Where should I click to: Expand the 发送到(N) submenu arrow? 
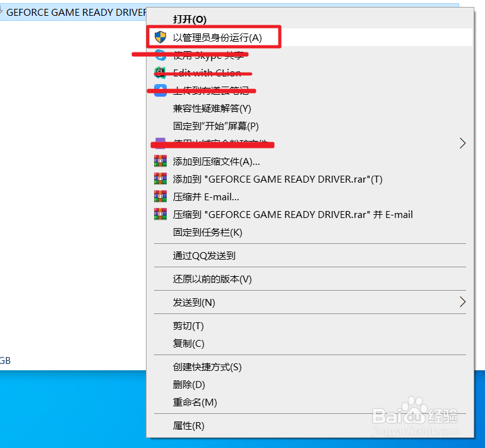(462, 302)
